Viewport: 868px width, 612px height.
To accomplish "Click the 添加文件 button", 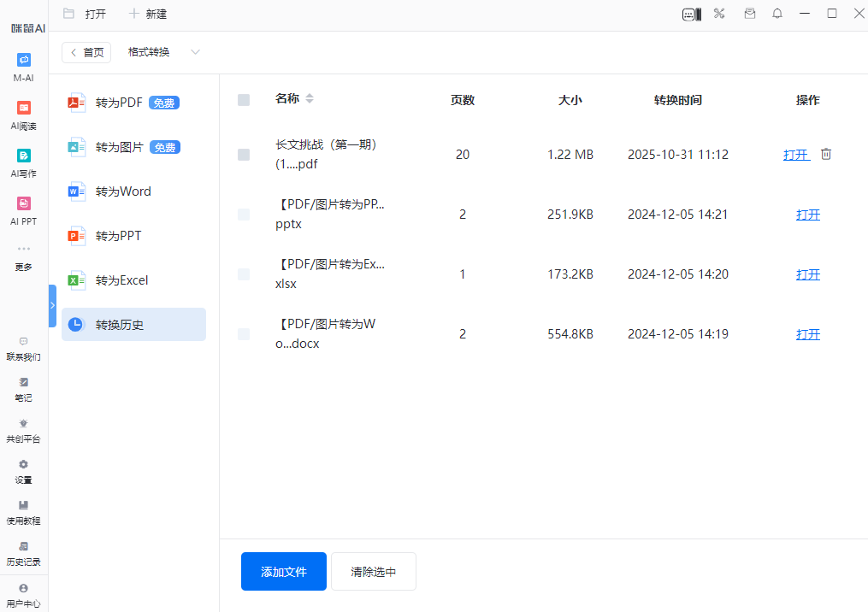I will (283, 571).
